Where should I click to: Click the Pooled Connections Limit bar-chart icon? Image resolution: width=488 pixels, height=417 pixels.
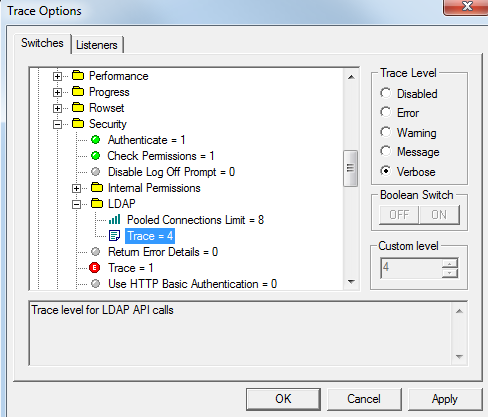pos(114,219)
